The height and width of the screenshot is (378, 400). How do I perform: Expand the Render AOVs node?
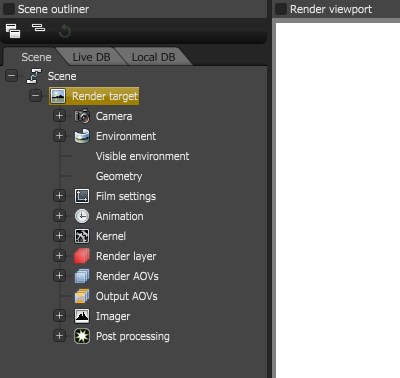pos(59,276)
